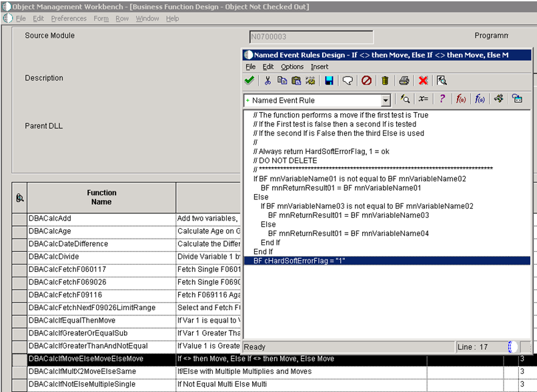Select the 'Always return HardSoftErrorFlag' comment line
The width and height of the screenshot is (537, 392).
pyautogui.click(x=322, y=151)
